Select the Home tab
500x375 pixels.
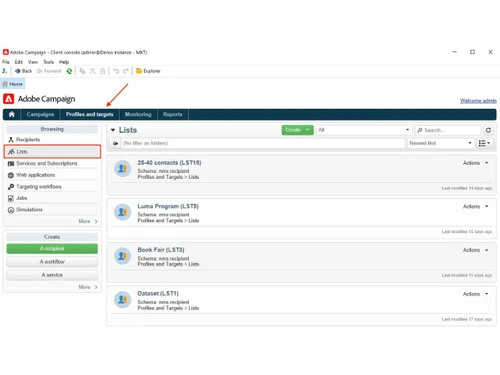click(x=13, y=84)
